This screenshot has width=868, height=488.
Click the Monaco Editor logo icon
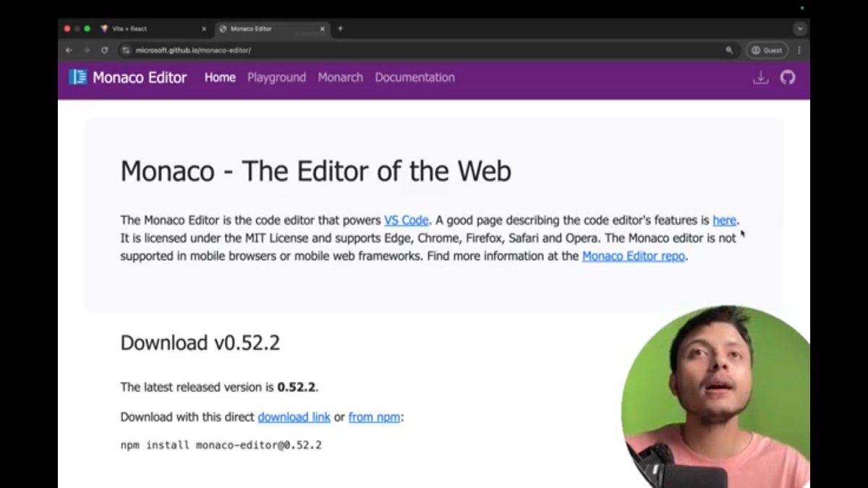pos(77,77)
